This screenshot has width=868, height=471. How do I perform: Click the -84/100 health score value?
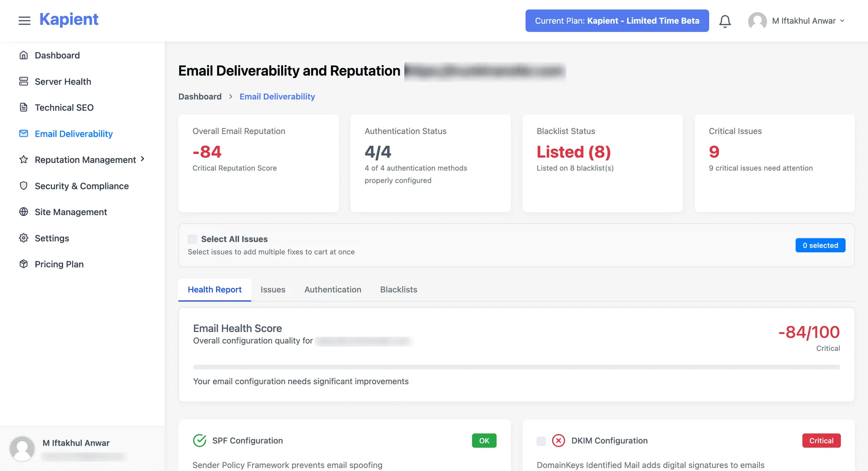809,332
